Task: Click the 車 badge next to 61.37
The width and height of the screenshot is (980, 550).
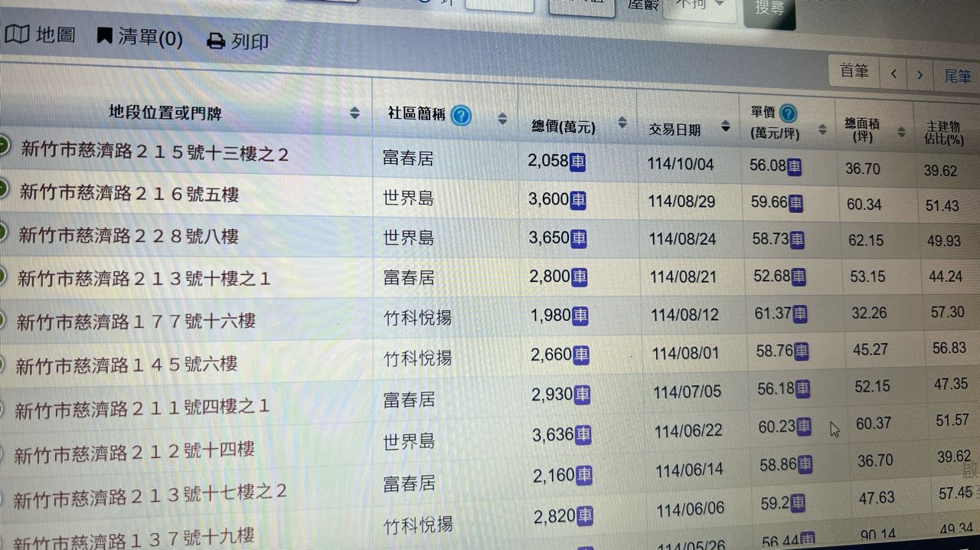Action: coord(800,313)
